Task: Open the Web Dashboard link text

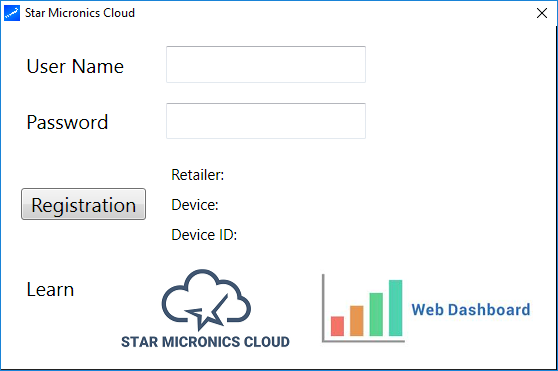Action: coord(471,309)
